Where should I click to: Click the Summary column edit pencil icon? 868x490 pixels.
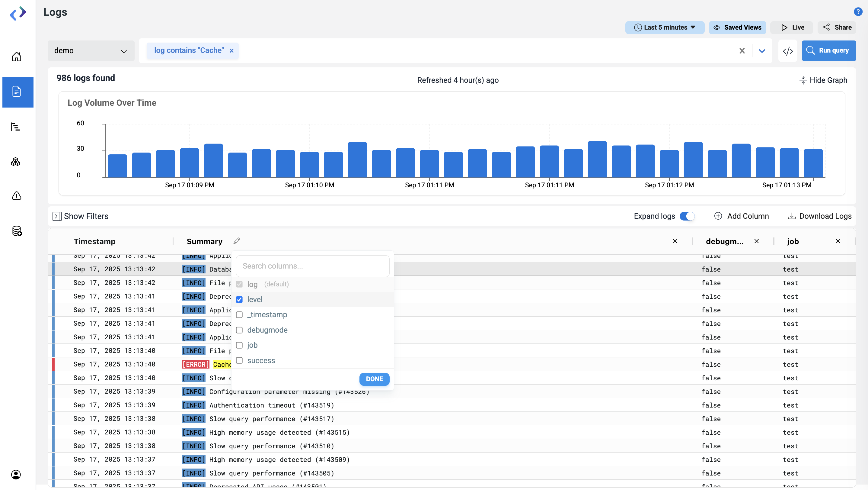click(x=237, y=241)
